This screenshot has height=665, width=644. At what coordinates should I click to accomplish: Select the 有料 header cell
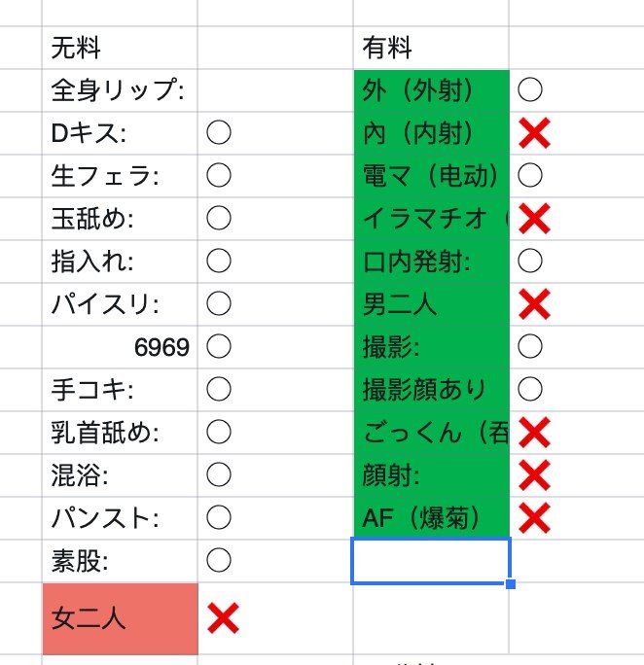[431, 47]
